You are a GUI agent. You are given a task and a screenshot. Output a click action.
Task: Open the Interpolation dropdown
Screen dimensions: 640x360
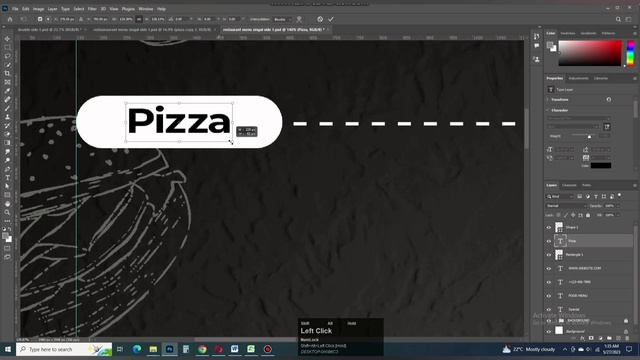tap(283, 19)
